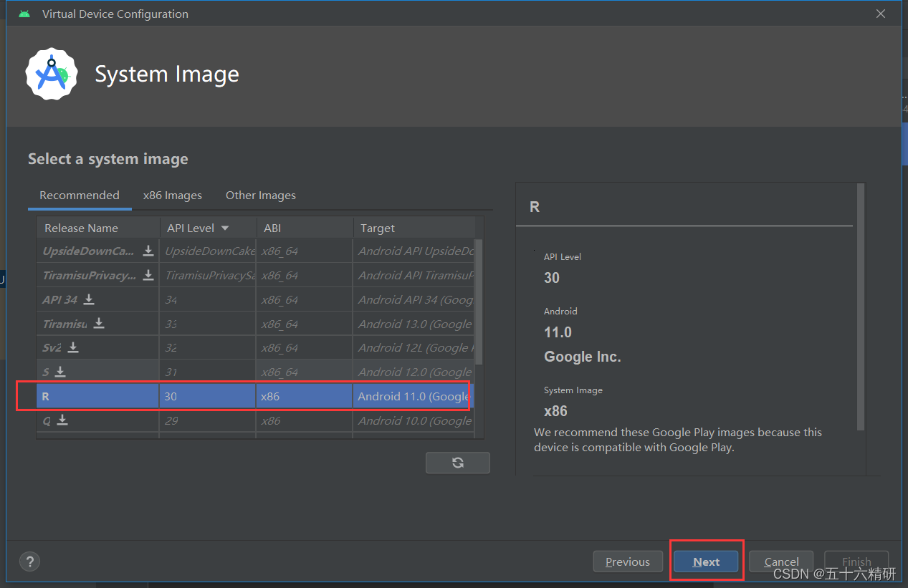The height and width of the screenshot is (588, 908).
Task: Click the details panel vertical scrollbar
Action: pos(861,307)
